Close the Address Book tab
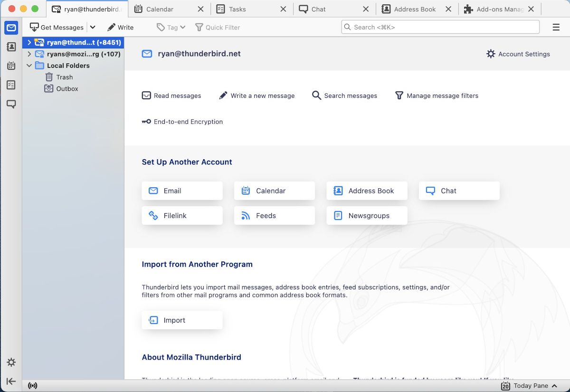This screenshot has width=570, height=392. pos(448,9)
